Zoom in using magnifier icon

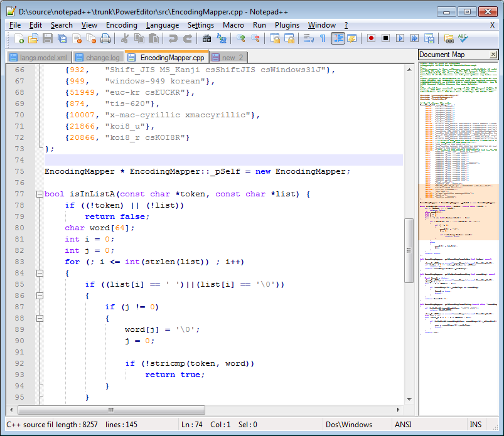[x=241, y=39]
